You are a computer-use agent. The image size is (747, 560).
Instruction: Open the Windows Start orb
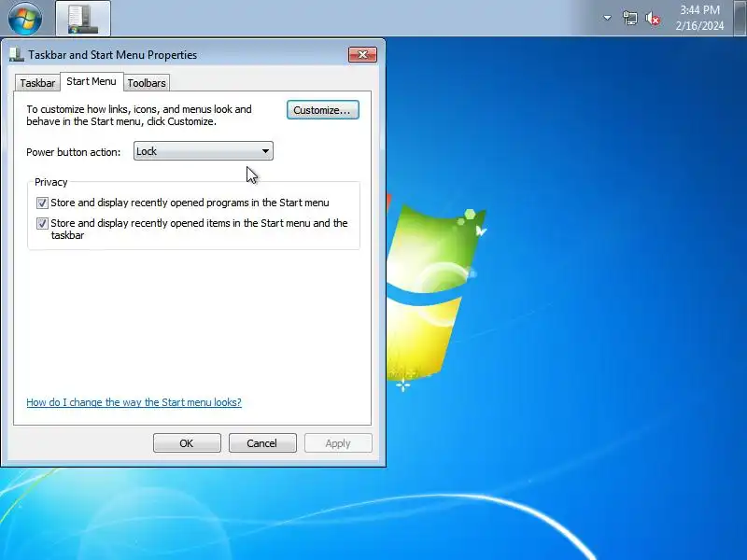pos(25,19)
